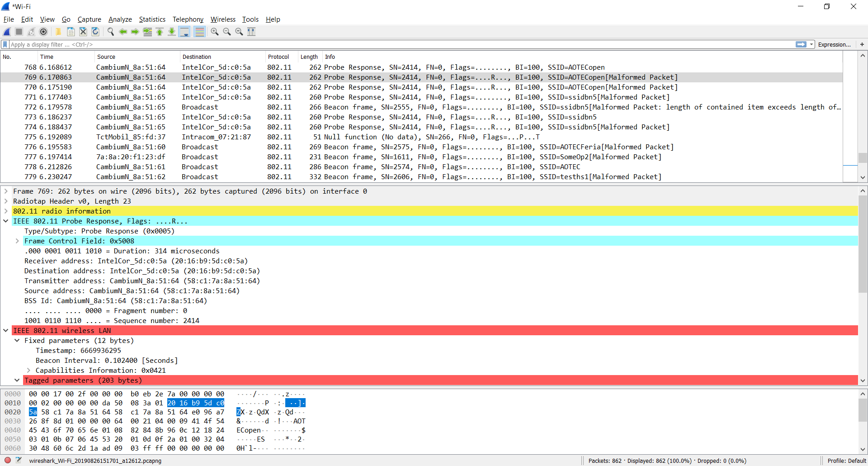868x466 pixels.
Task: Click the Close capture file icon
Action: (83, 32)
